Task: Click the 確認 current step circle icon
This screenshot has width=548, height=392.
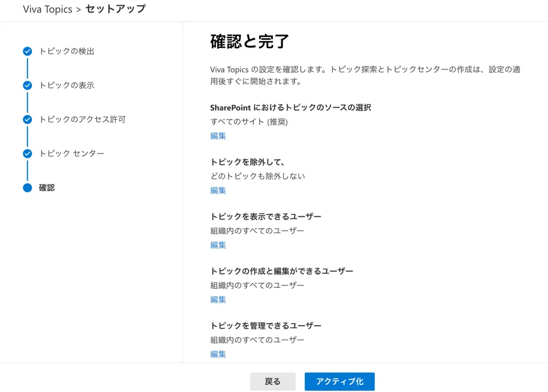Action: (27, 188)
